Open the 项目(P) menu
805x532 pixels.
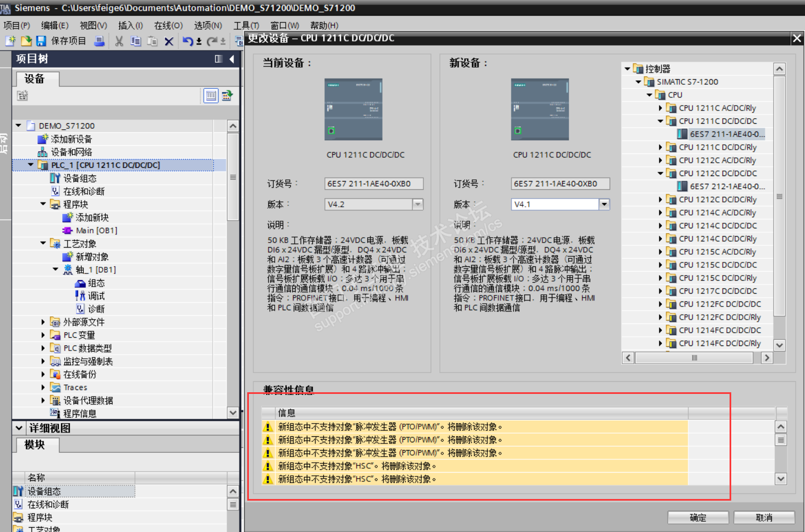pyautogui.click(x=17, y=25)
